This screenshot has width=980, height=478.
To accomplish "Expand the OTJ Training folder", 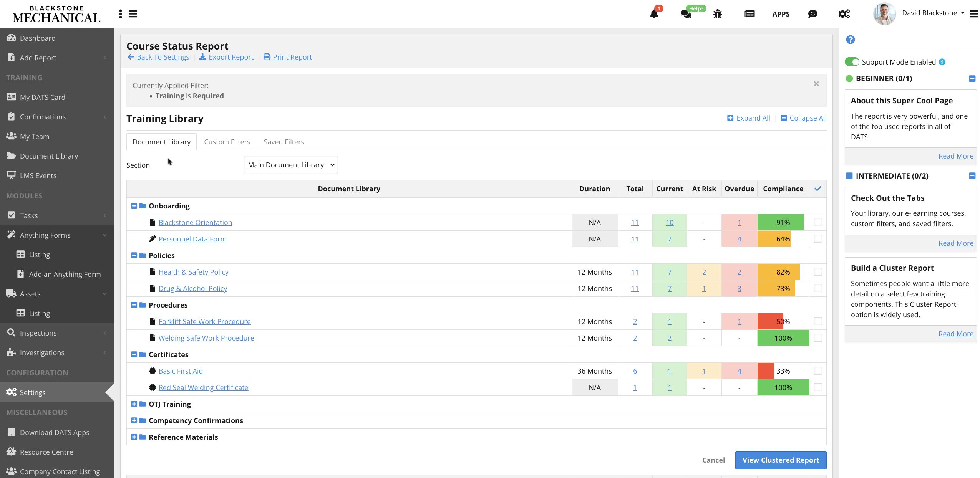I will pos(134,404).
